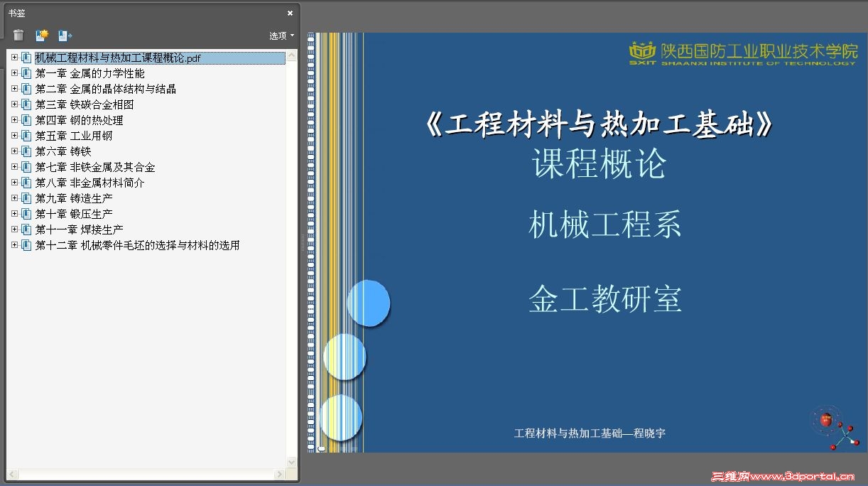868x486 pixels.
Task: Click the slide title 《工程材料与热加工基础》
Action: tap(600, 126)
